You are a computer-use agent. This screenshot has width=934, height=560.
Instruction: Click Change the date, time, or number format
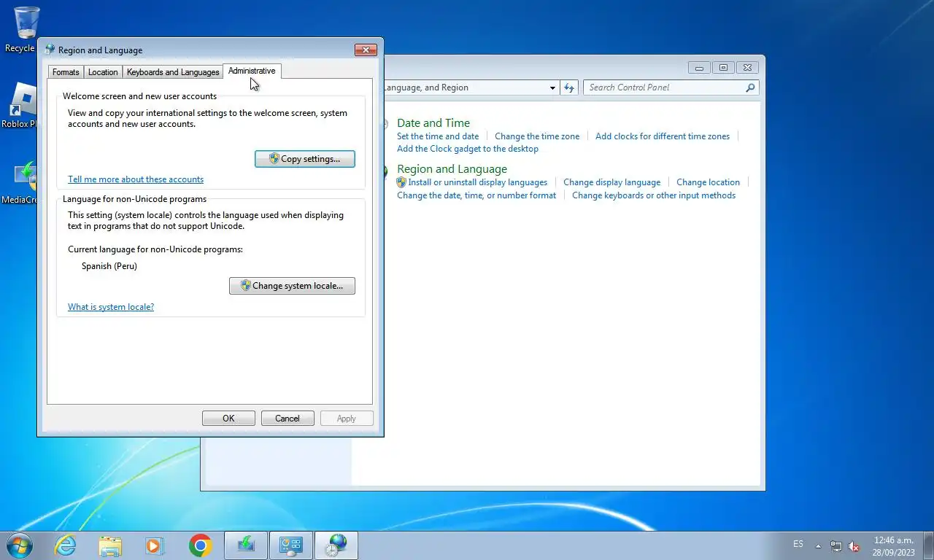pyautogui.click(x=476, y=195)
